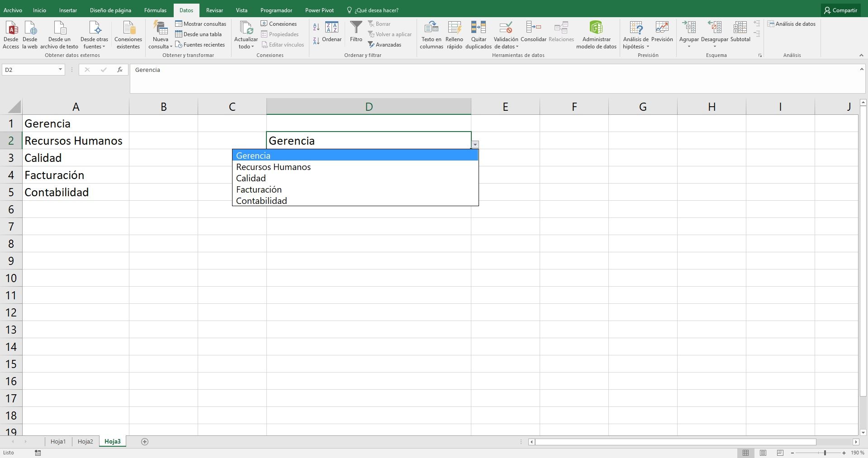Adjust the zoom slider in status bar
This screenshot has height=458, width=868.
(x=824, y=453)
